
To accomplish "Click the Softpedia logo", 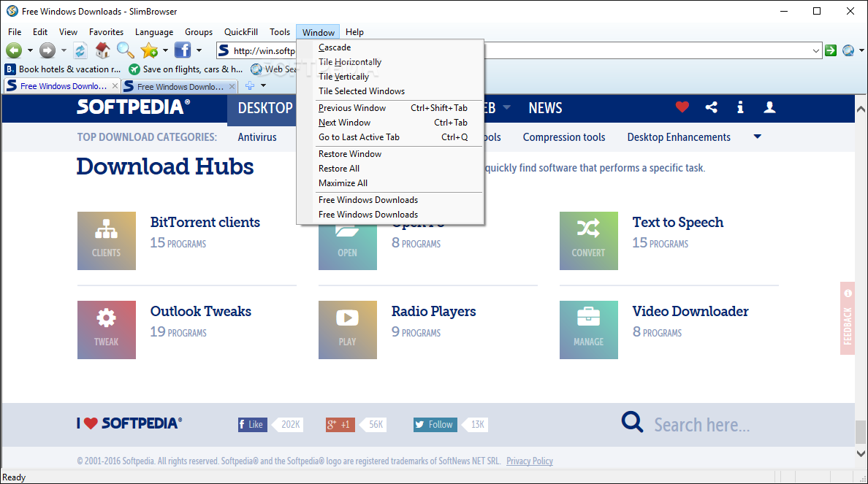I will pos(134,106).
